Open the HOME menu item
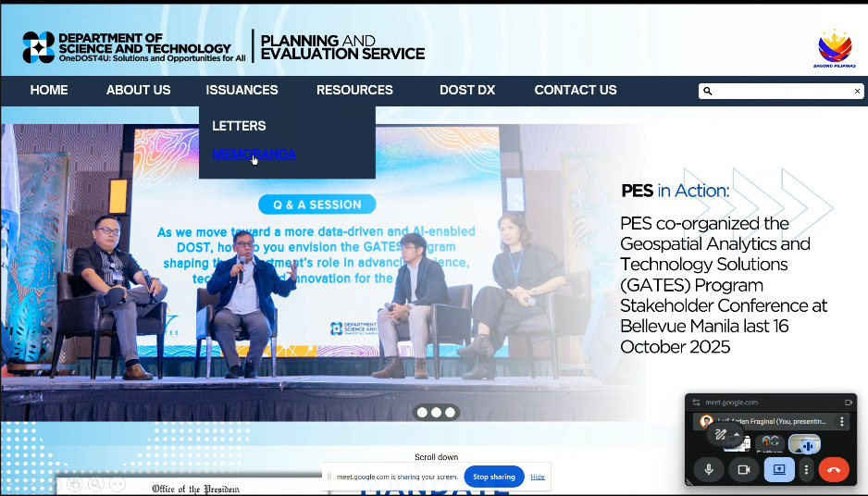This screenshot has width=868, height=496. (x=49, y=90)
